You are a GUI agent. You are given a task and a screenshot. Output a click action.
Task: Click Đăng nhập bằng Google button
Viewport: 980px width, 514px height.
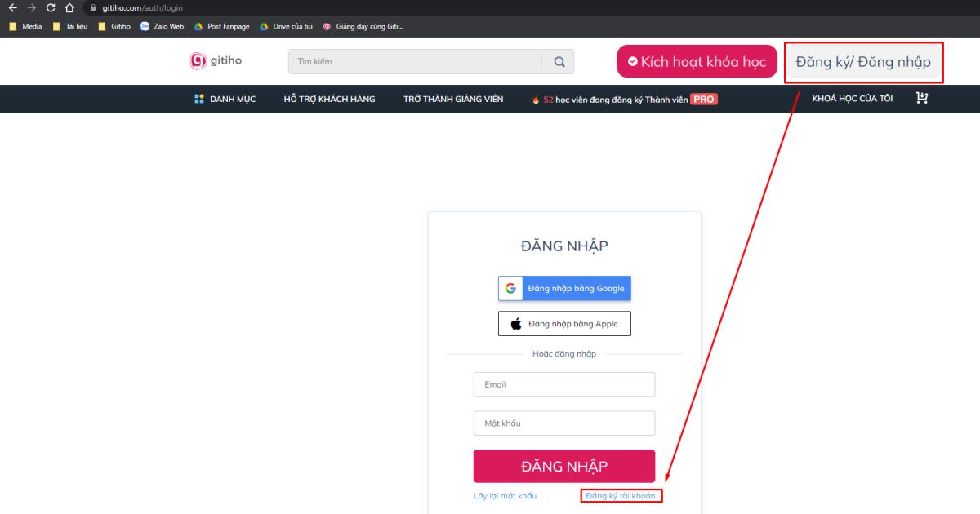tap(565, 288)
